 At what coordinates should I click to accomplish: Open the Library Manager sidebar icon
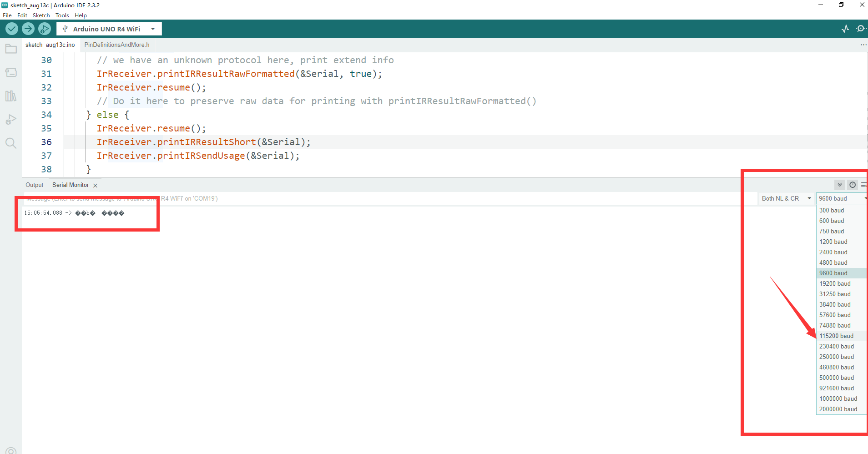click(x=11, y=96)
